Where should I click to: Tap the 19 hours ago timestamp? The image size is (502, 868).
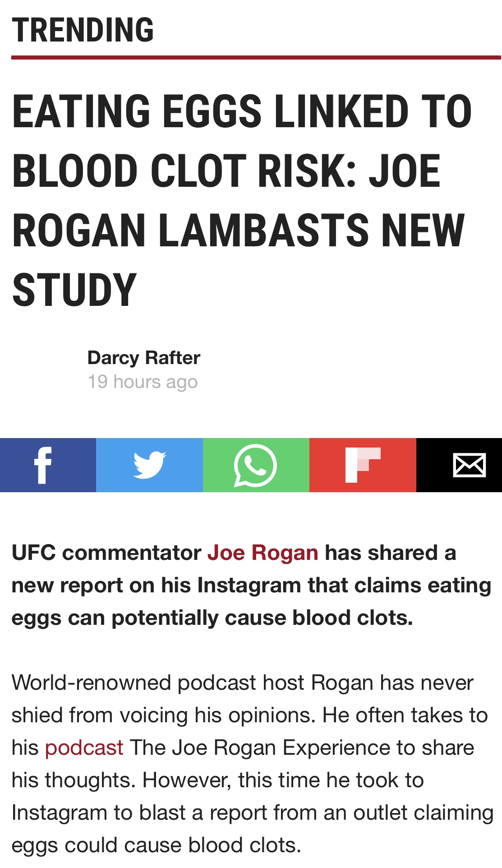[x=143, y=382]
